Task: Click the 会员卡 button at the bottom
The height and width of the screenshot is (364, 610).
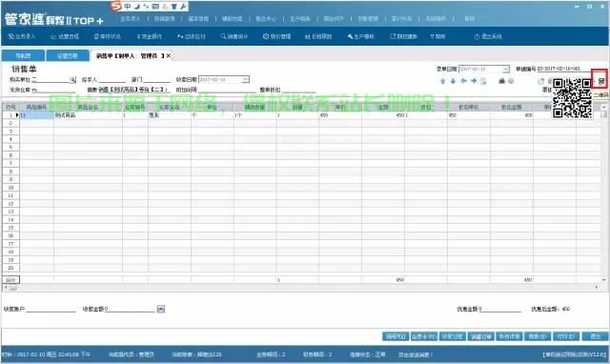Action: click(x=424, y=336)
